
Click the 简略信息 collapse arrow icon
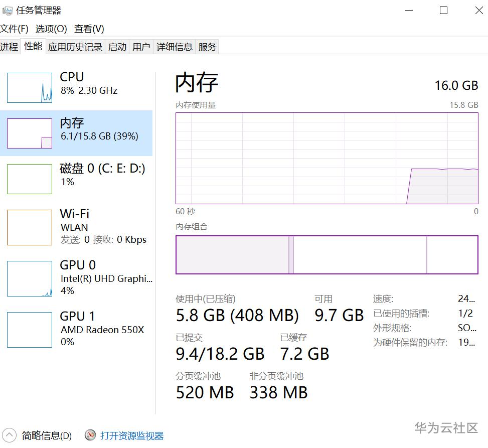pyautogui.click(x=10, y=435)
